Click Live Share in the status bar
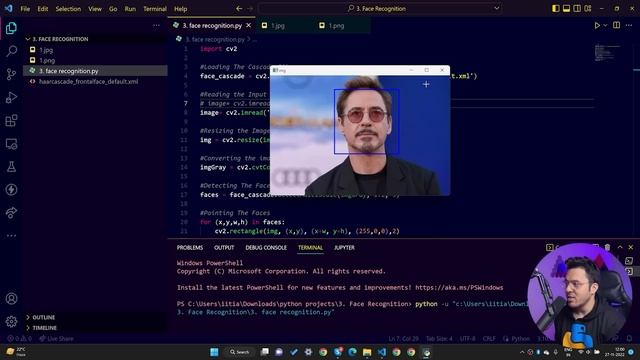 click(x=57, y=339)
